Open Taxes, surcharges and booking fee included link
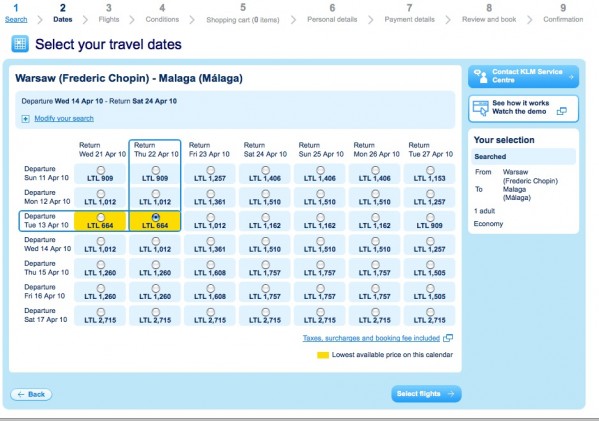 tap(371, 338)
